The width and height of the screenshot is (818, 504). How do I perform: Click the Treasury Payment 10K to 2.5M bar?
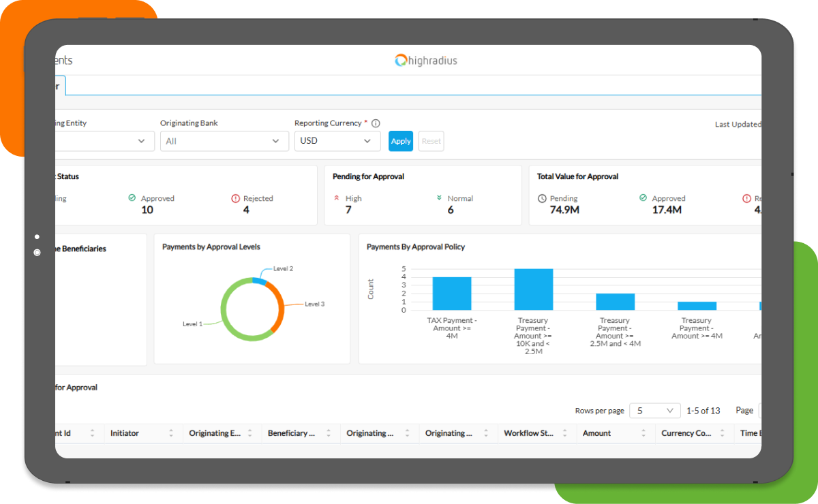(x=534, y=289)
